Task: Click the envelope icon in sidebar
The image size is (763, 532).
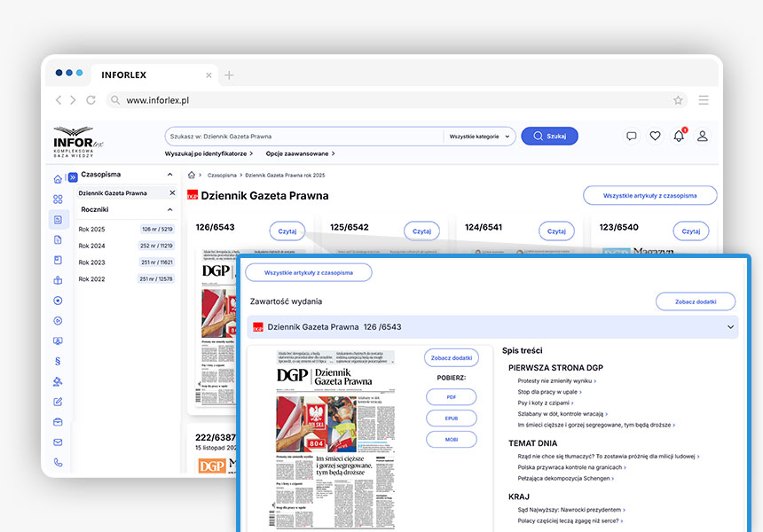Action: point(59,442)
